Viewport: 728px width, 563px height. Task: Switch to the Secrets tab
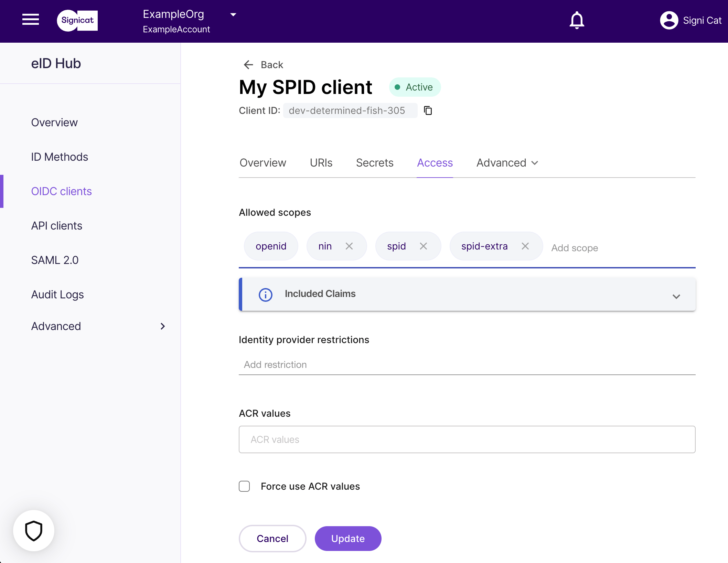375,162
